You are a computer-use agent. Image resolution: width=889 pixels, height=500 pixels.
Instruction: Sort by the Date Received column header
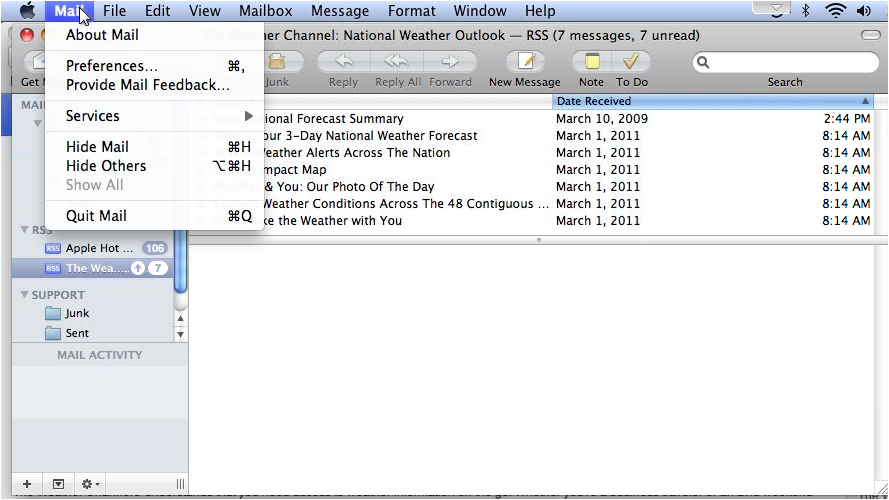tap(710, 101)
